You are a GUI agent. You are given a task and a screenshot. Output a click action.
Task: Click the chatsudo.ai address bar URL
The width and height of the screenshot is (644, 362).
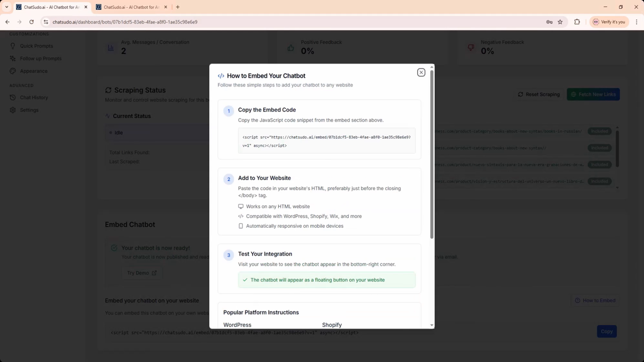pyautogui.click(x=125, y=22)
